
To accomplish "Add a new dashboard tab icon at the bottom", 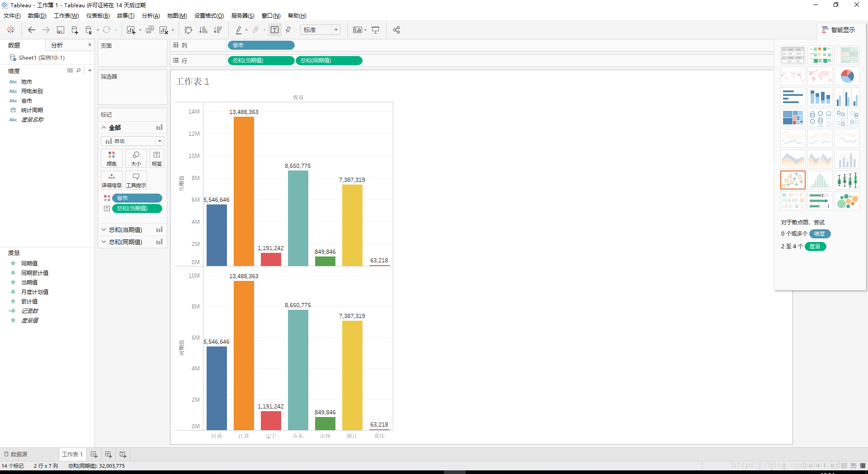I will [x=108, y=454].
